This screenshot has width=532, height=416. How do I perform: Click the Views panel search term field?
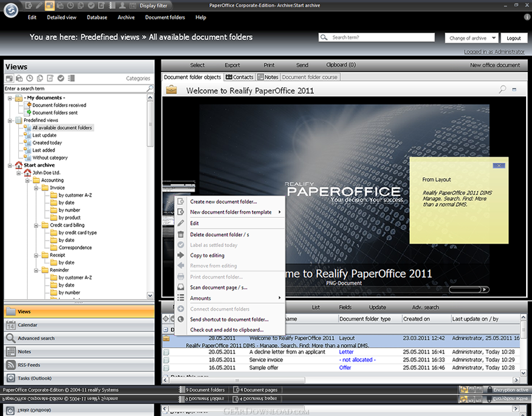click(x=75, y=88)
